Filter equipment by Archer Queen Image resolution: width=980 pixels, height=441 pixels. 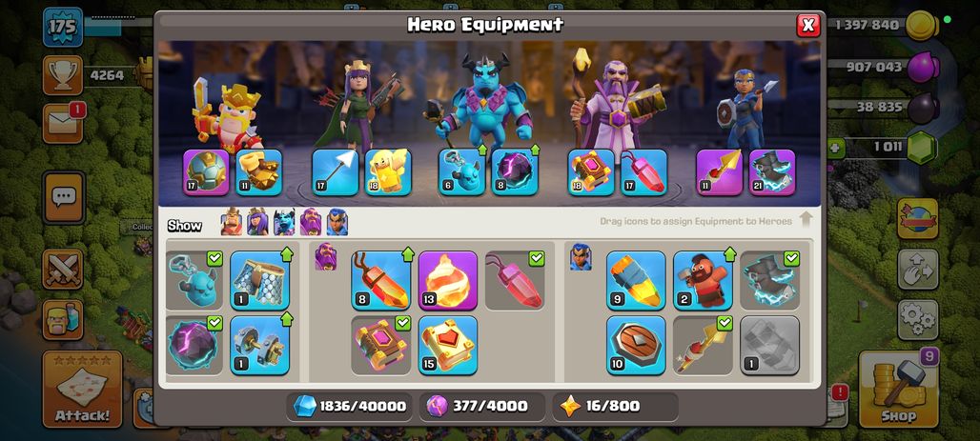coord(257,222)
